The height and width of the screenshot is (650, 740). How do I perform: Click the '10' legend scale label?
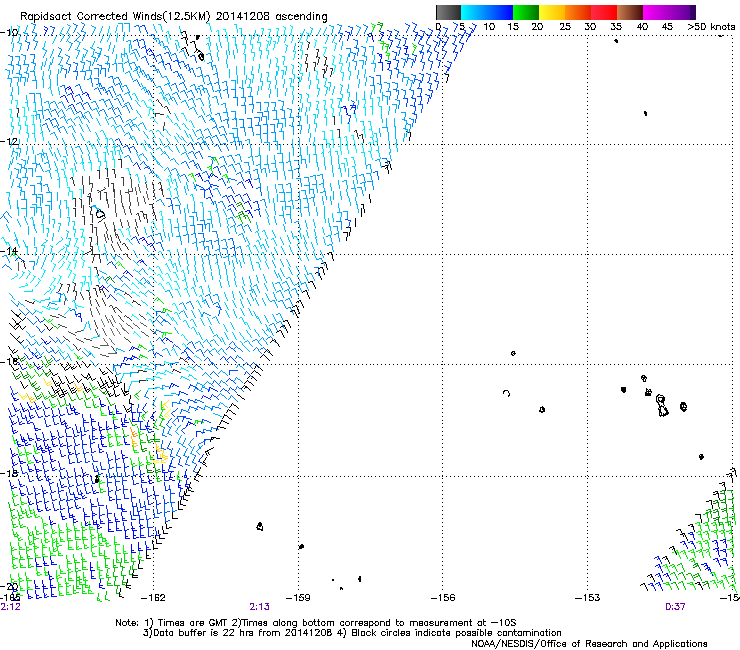tap(489, 27)
